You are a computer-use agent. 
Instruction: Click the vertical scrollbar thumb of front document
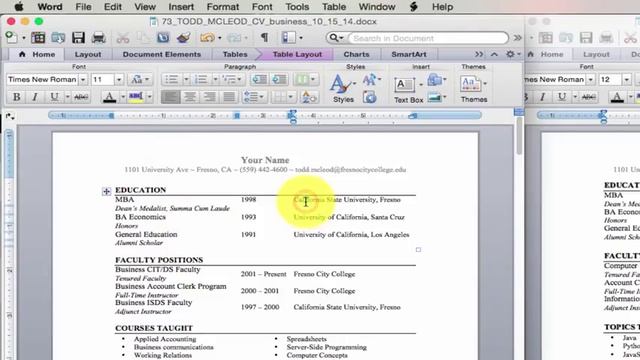pyautogui.click(x=519, y=136)
